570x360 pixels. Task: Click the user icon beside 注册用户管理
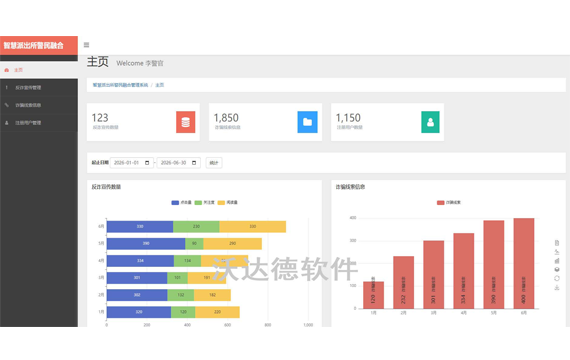7,123
